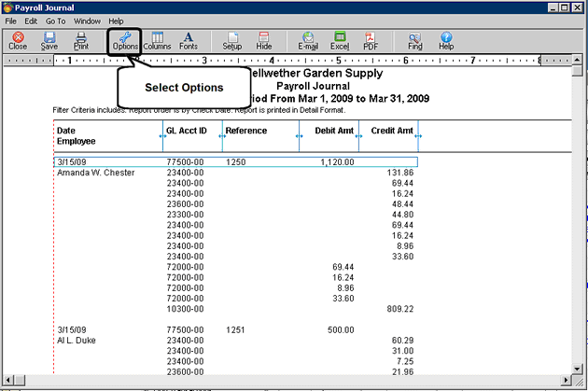Open the Window menu
This screenshot has height=391, width=588.
click(87, 21)
